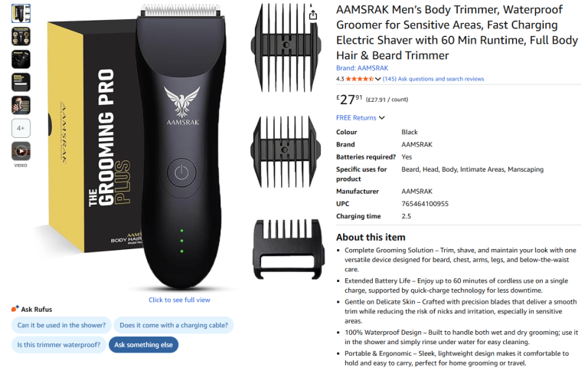Click the 4.3 star rating icons
Screen dimensions: 588x371
click(359, 79)
